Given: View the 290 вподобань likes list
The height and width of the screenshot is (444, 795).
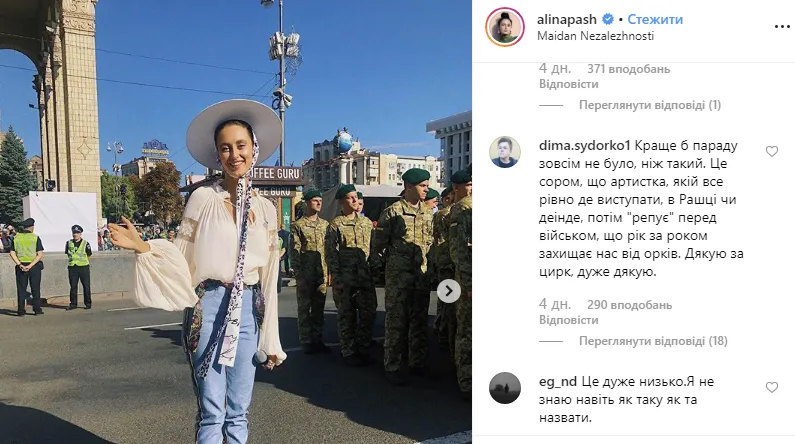Looking at the screenshot, I should pos(629,305).
